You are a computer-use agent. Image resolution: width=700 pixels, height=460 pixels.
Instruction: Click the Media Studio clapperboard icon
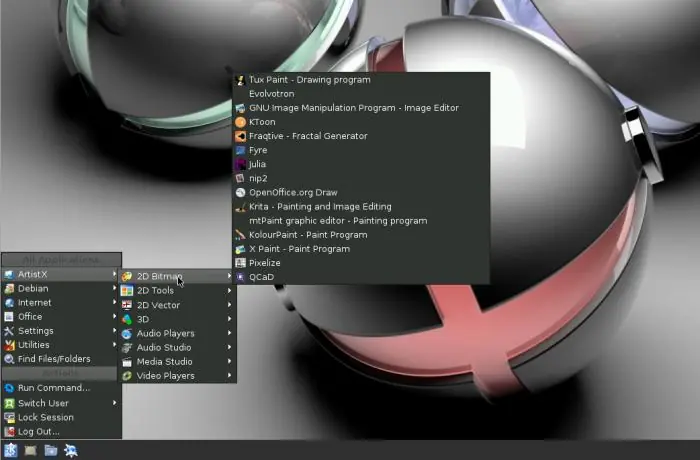(127, 362)
